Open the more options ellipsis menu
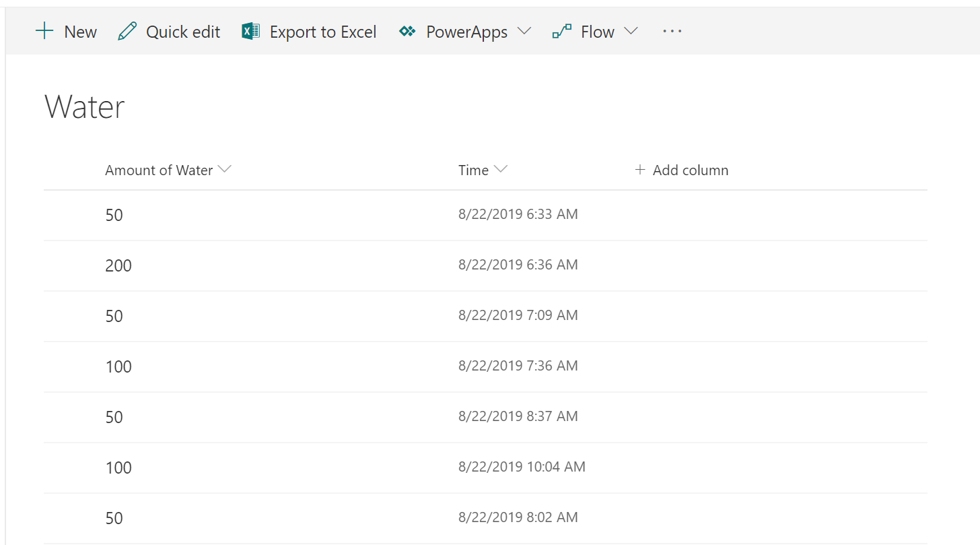 pyautogui.click(x=672, y=32)
